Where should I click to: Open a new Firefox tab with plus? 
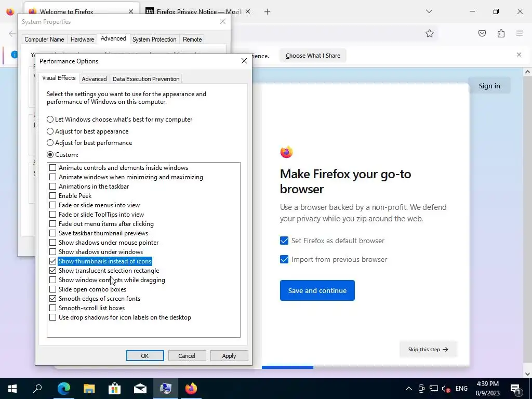tap(268, 12)
